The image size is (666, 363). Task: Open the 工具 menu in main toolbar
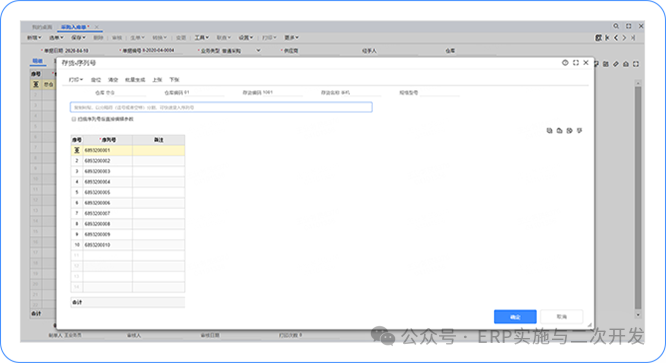pyautogui.click(x=201, y=38)
